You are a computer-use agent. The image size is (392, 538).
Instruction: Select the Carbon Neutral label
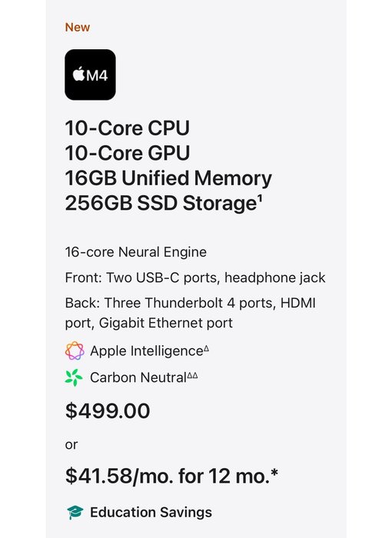pos(138,377)
